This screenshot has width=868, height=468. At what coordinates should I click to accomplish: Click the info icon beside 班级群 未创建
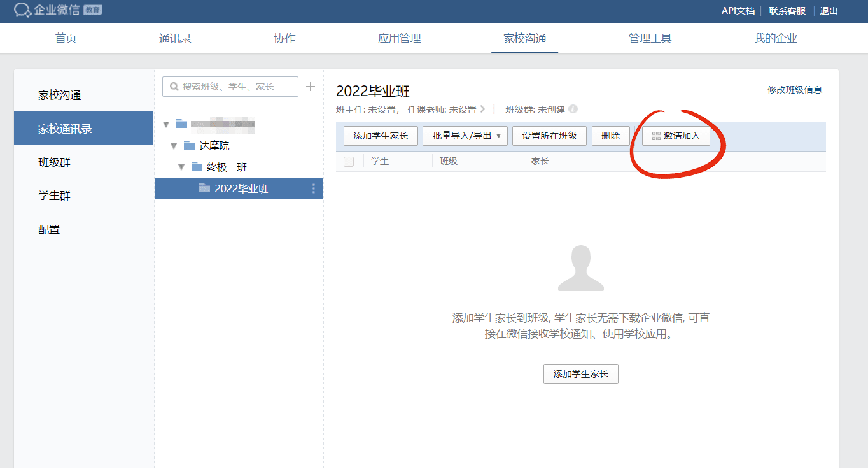pyautogui.click(x=573, y=109)
